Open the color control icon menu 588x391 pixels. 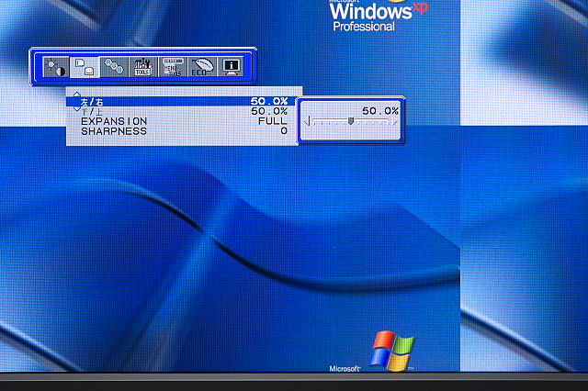point(114,67)
